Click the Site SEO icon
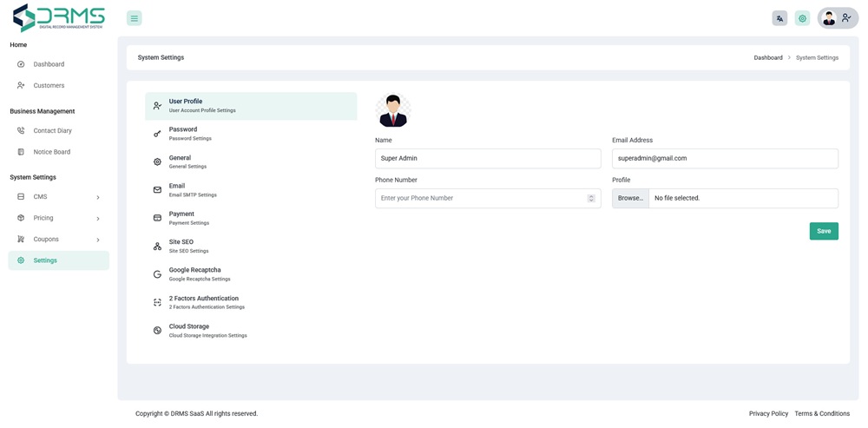 tap(157, 247)
